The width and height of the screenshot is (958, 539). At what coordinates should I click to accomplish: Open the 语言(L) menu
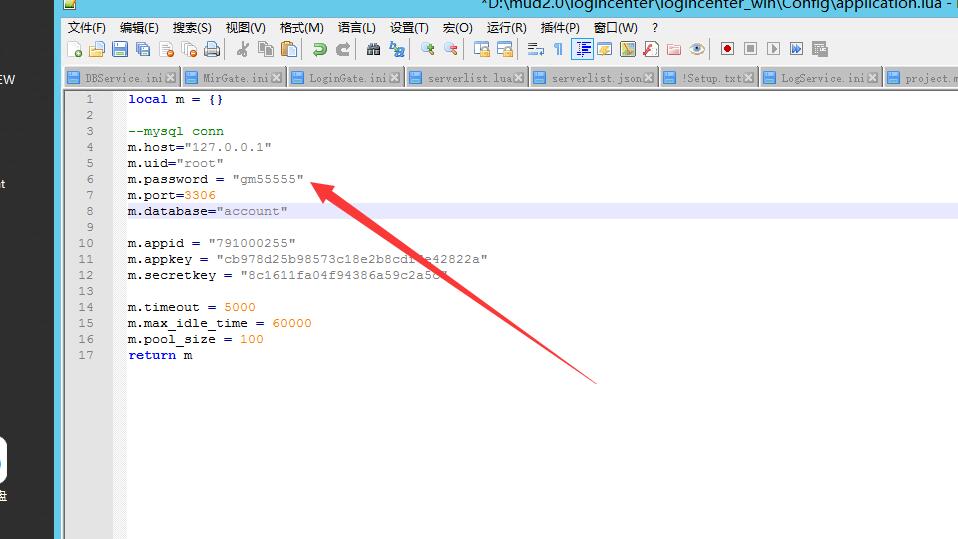tap(357, 28)
